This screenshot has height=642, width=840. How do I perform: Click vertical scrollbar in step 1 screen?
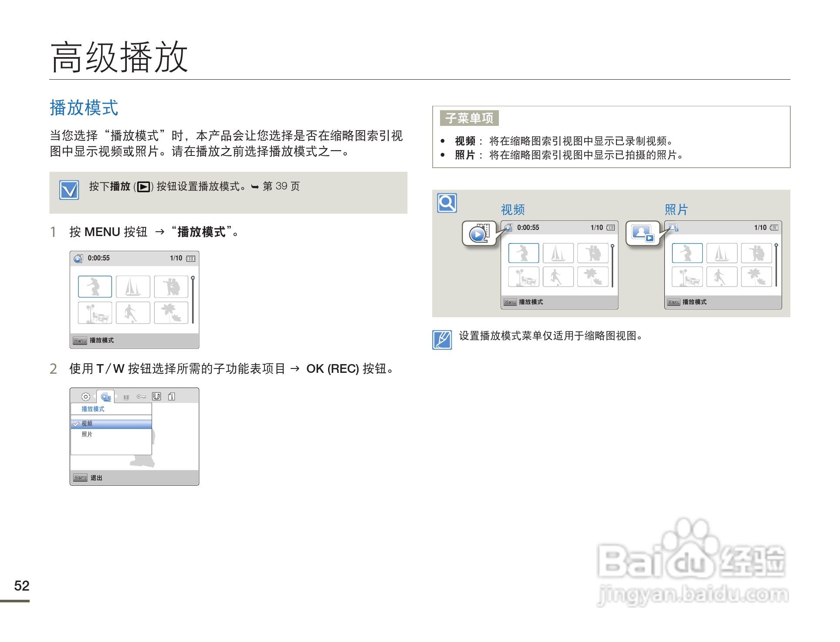tap(193, 300)
